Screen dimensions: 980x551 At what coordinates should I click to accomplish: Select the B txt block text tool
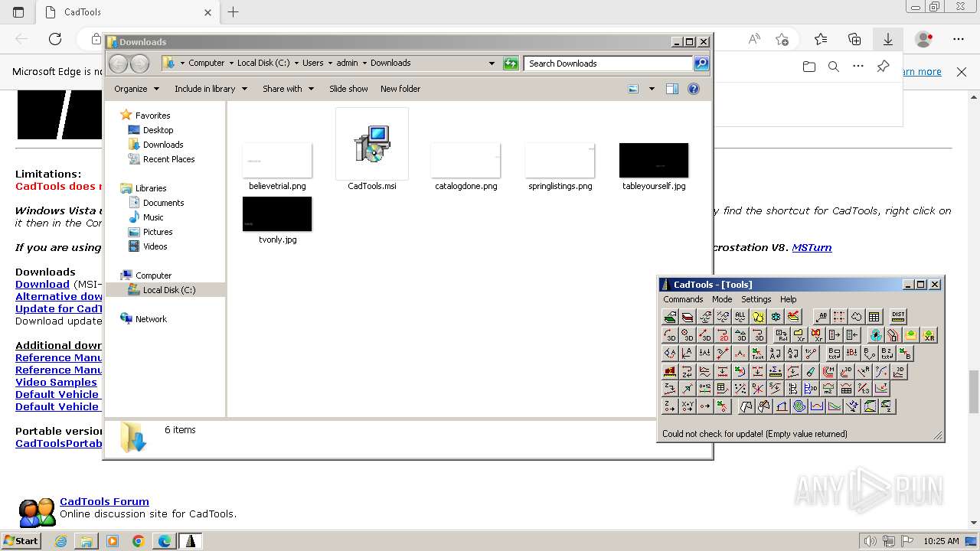click(x=835, y=354)
